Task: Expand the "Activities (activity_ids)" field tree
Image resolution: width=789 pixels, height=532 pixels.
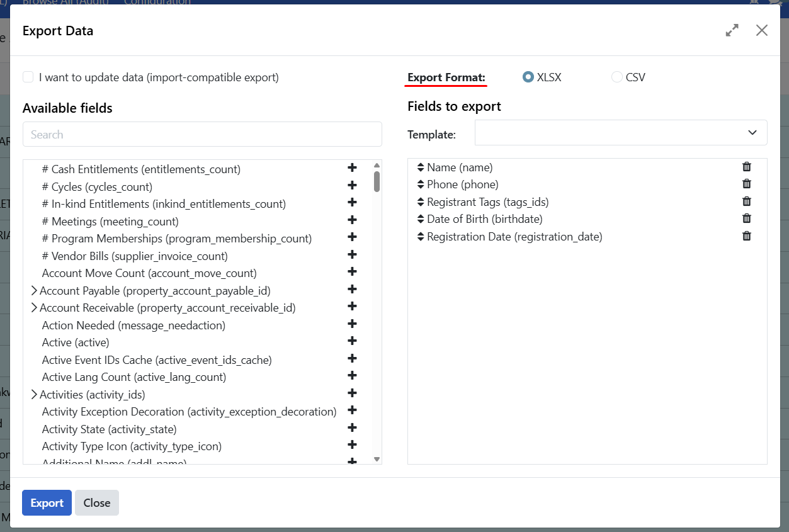Action: [x=33, y=393]
